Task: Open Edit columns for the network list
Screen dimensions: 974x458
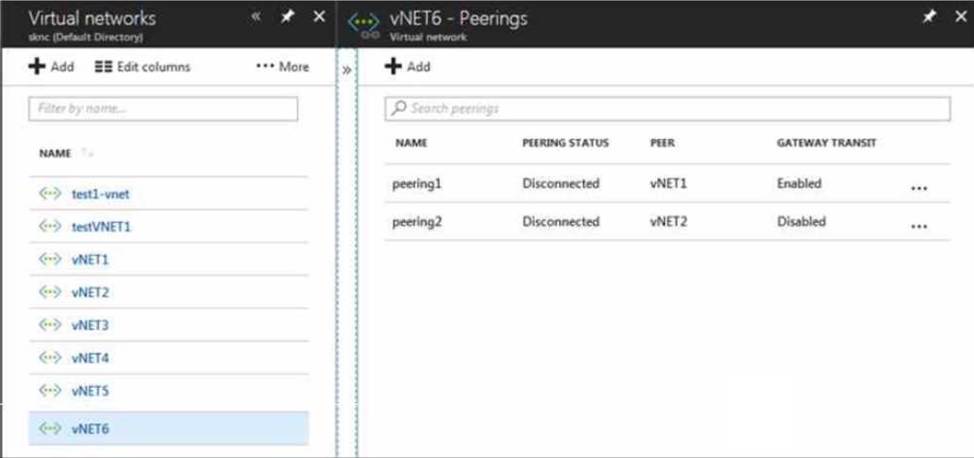Action: click(x=142, y=66)
